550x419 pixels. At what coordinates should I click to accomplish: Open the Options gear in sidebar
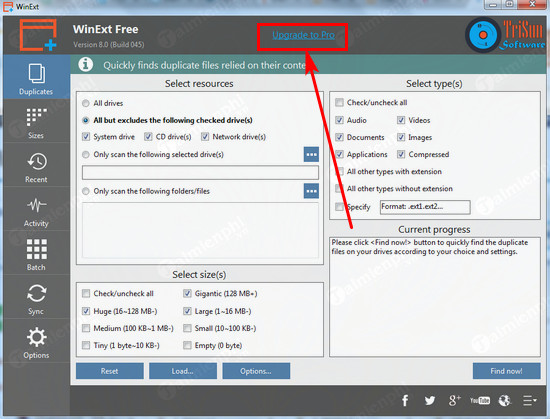[x=36, y=341]
